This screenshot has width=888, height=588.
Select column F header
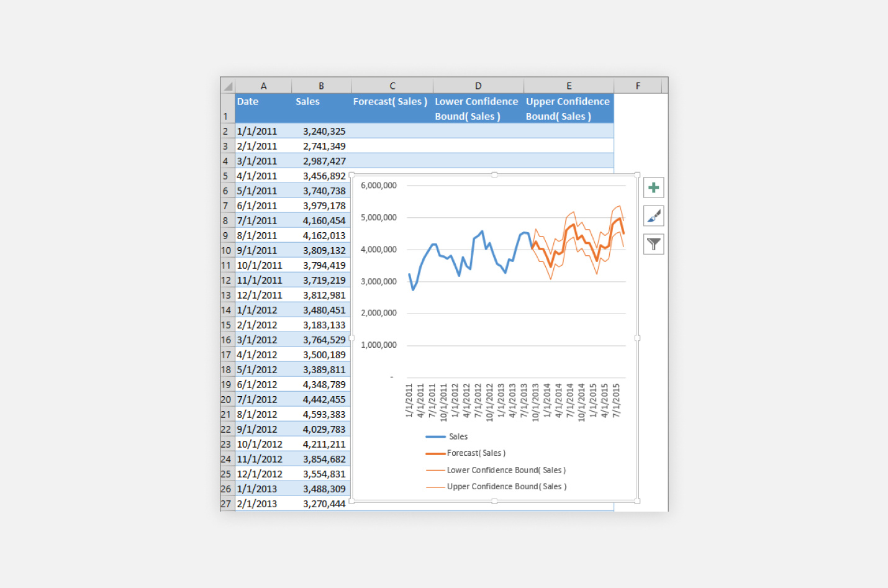pos(638,85)
